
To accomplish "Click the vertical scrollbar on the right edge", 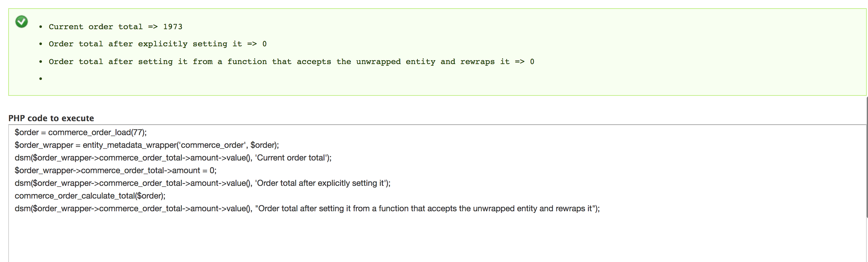I will click(866, 157).
